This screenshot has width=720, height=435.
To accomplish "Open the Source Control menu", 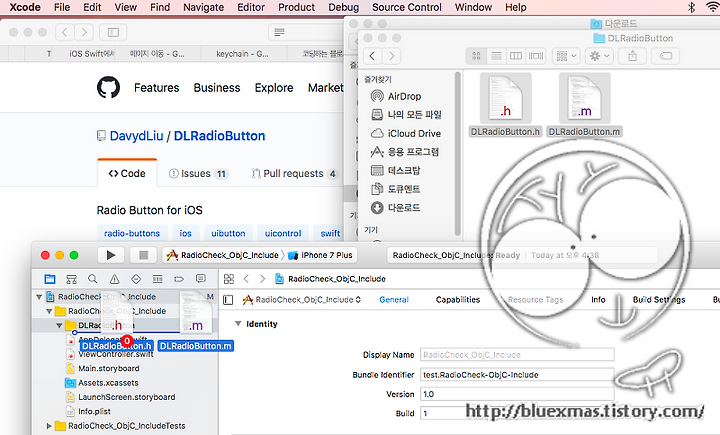I will click(x=407, y=7).
